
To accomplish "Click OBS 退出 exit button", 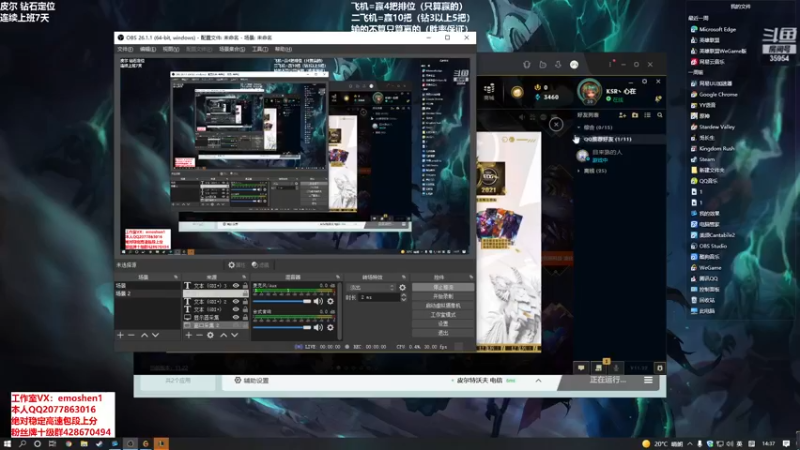I will (x=443, y=333).
